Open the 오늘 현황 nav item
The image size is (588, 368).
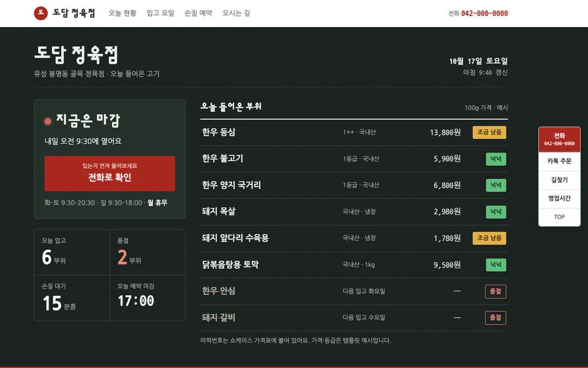click(123, 13)
